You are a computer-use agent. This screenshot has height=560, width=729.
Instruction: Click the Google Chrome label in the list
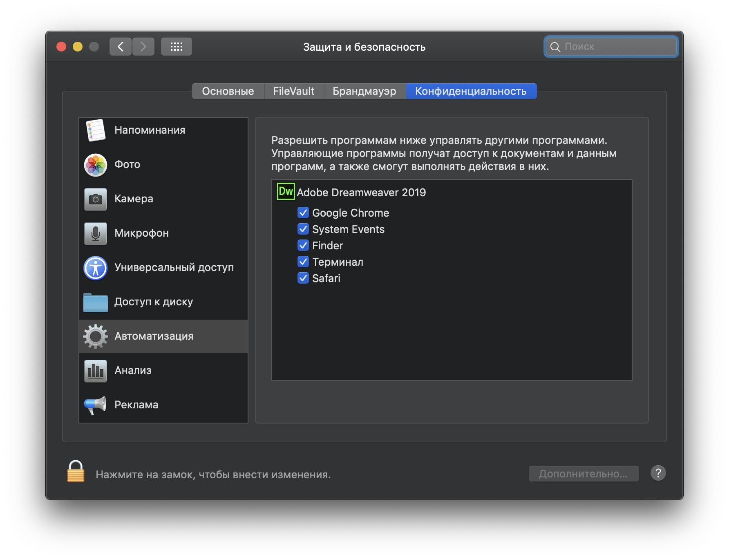tap(351, 213)
